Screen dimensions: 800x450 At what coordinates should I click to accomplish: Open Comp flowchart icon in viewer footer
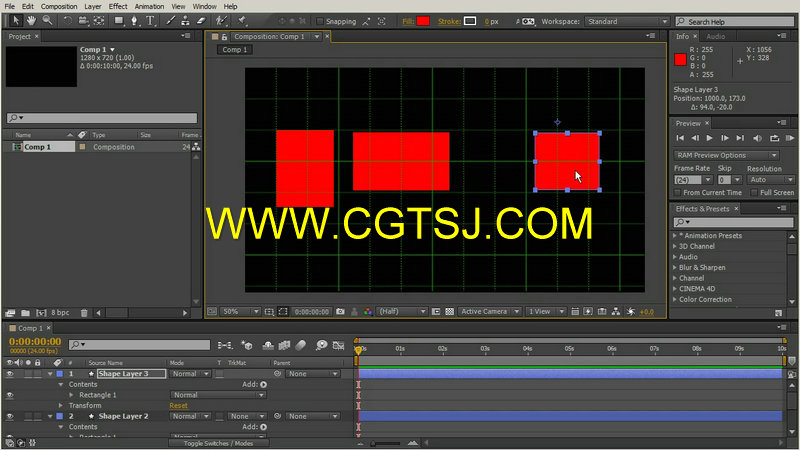point(616,311)
